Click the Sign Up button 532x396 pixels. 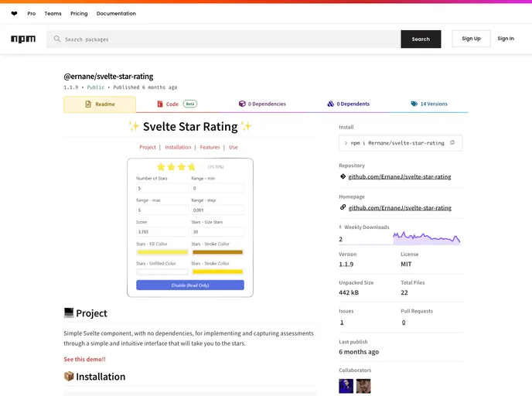coord(471,39)
